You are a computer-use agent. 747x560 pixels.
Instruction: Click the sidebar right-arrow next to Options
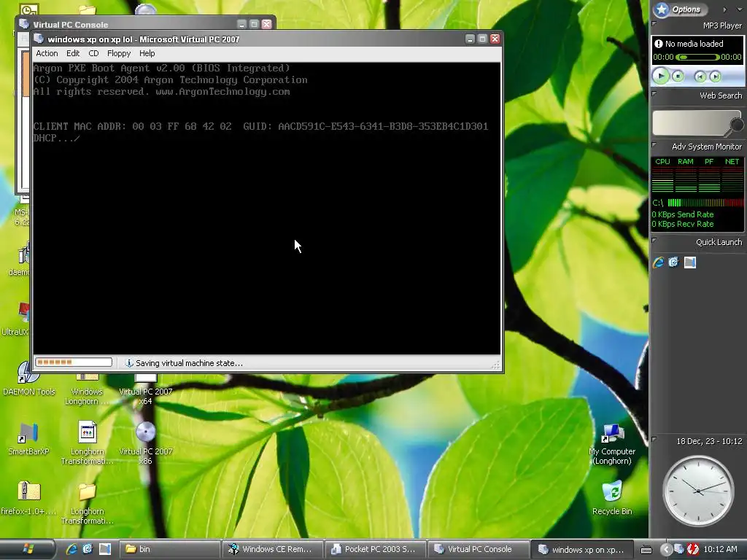pos(724,9)
